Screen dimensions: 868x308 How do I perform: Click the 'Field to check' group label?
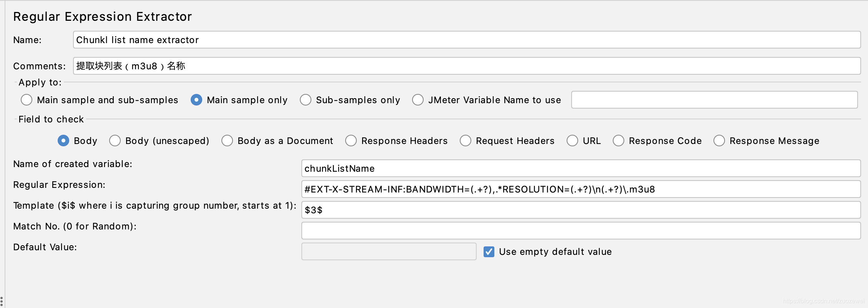51,119
